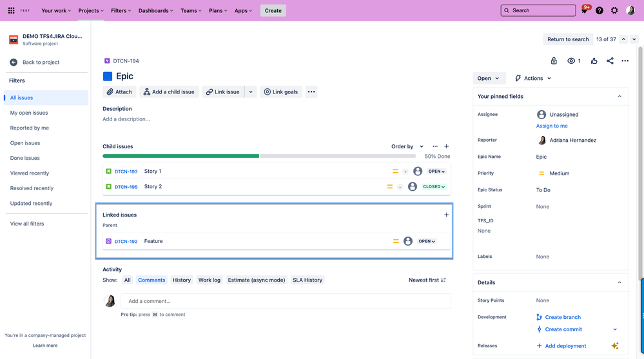This screenshot has height=359, width=644.
Task: Show History activity tab
Action: pyautogui.click(x=182, y=280)
